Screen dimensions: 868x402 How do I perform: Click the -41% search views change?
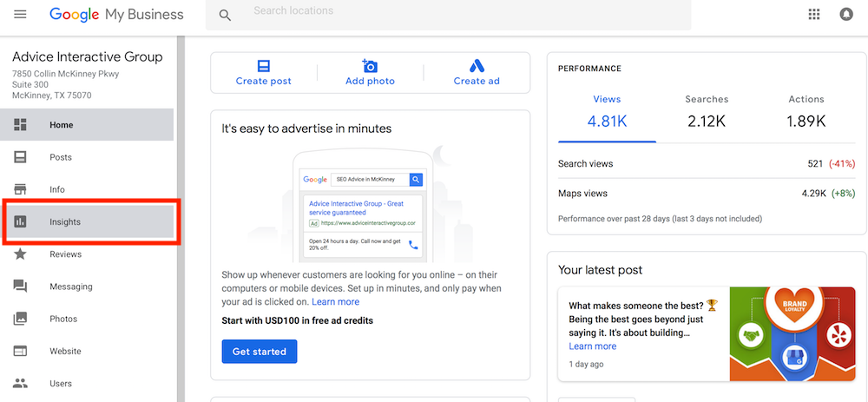[x=842, y=164]
